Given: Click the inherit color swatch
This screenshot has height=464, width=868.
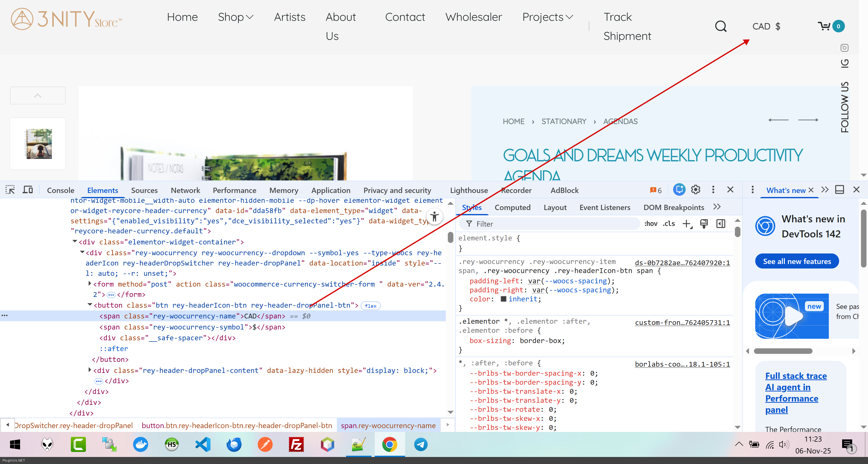Looking at the screenshot, I should pyautogui.click(x=503, y=299).
